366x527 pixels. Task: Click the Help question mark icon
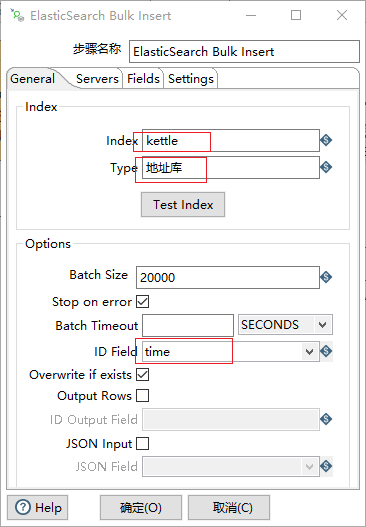tap(23, 507)
